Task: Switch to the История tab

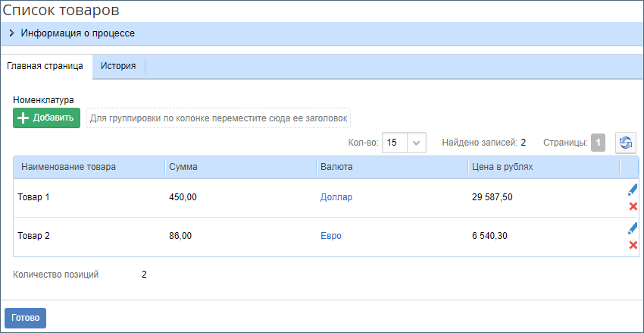Action: pos(118,66)
